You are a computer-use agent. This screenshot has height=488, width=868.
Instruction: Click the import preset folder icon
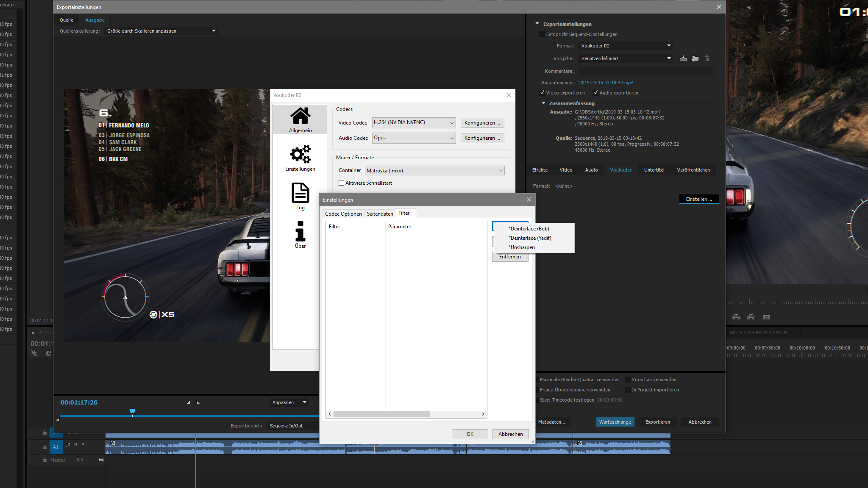click(x=695, y=58)
